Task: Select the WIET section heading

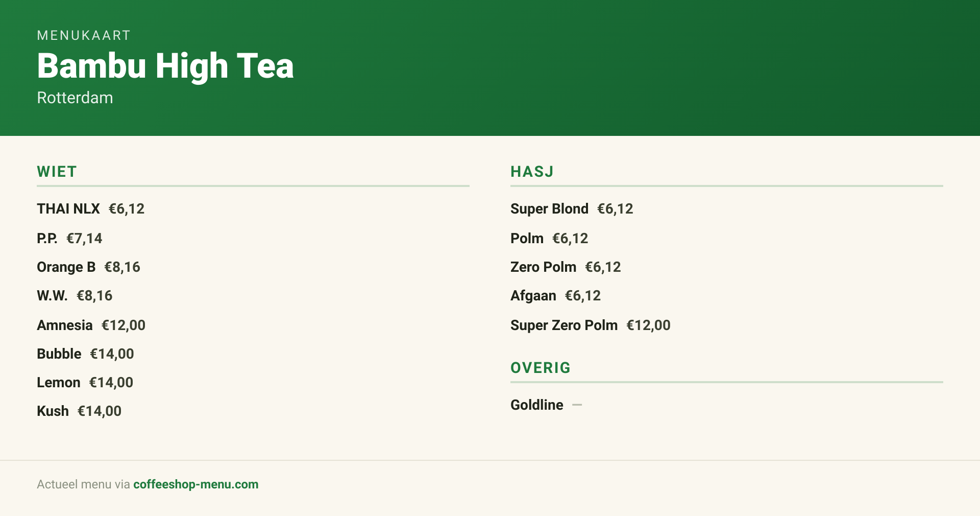Action: click(x=57, y=172)
